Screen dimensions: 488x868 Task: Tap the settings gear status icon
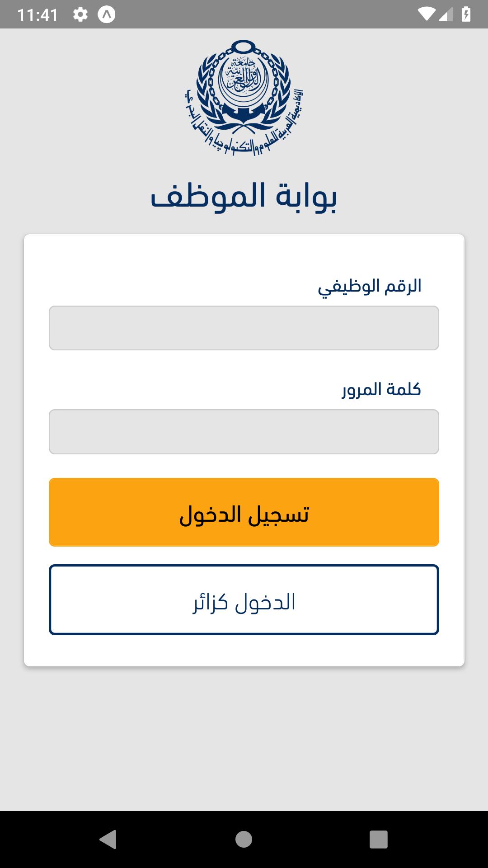[x=80, y=14]
